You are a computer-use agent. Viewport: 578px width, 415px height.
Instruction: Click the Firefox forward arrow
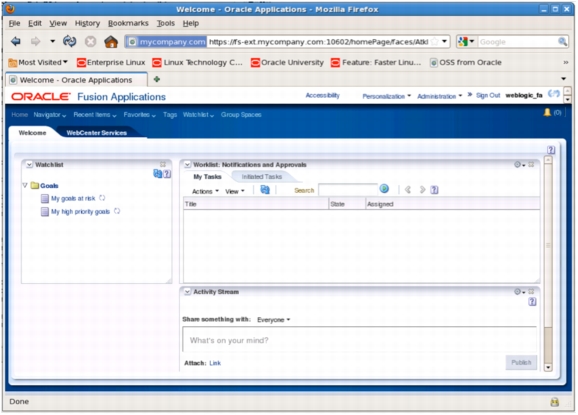[x=35, y=42]
